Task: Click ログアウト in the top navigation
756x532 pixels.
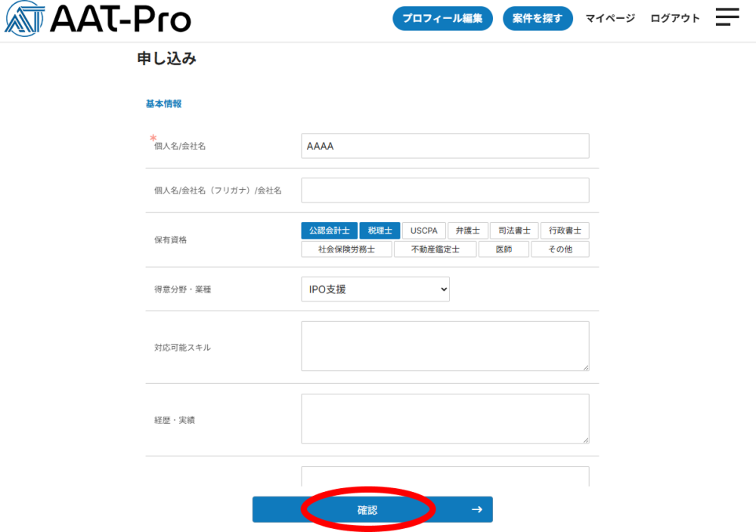Action: (x=675, y=19)
